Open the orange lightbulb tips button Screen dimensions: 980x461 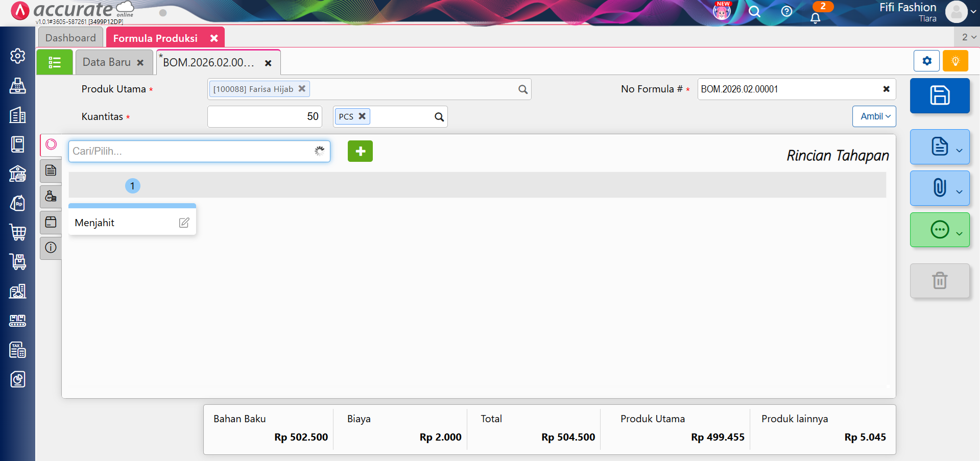point(955,61)
